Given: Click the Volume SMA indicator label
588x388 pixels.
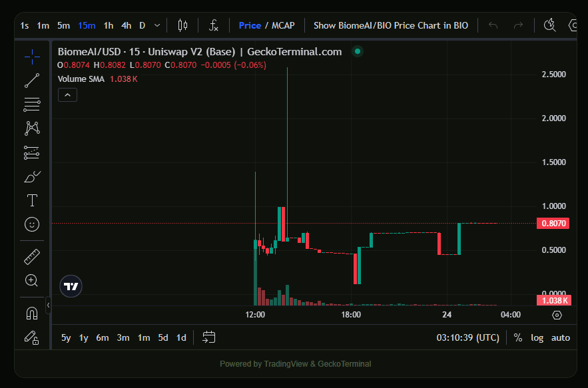Looking at the screenshot, I should click(81, 79).
